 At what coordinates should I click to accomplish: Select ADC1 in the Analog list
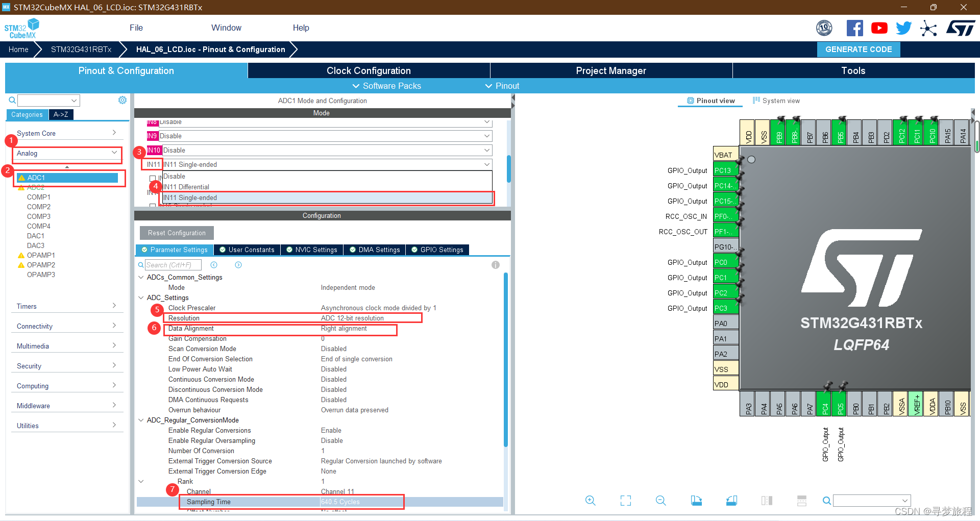click(x=67, y=178)
